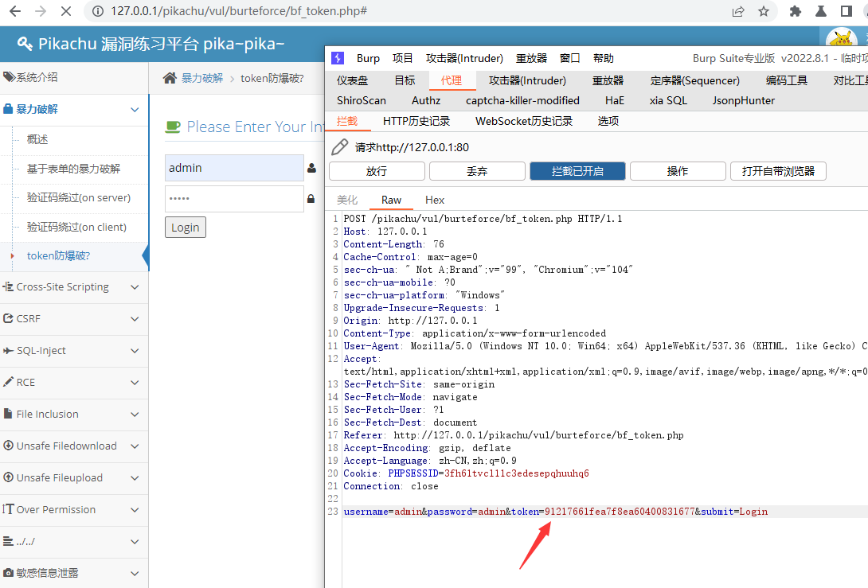Screen dimensions: 868x588
Task: Click the Pikachu avatar picture
Action: click(842, 38)
